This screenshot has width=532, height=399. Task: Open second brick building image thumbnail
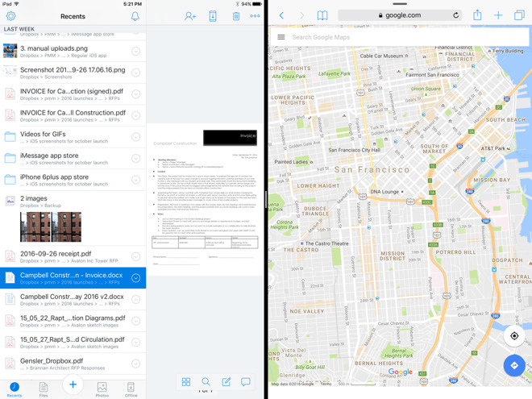(66, 227)
